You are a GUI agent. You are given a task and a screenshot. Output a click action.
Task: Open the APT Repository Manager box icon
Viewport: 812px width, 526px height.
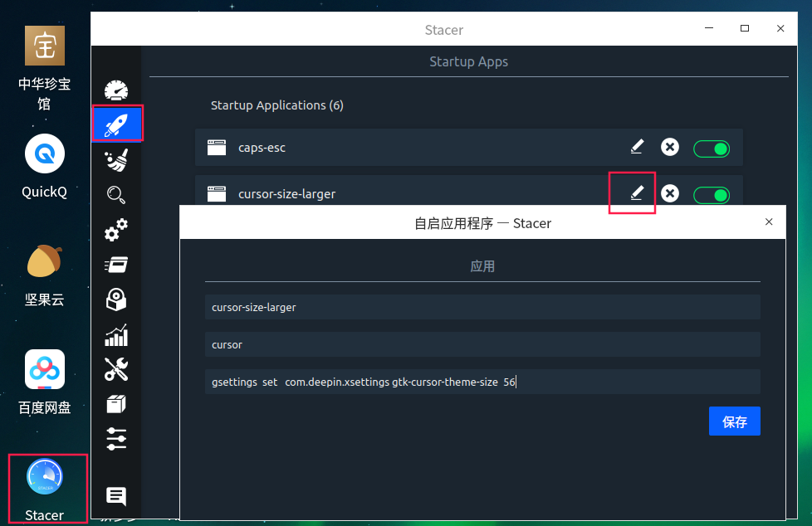click(116, 404)
